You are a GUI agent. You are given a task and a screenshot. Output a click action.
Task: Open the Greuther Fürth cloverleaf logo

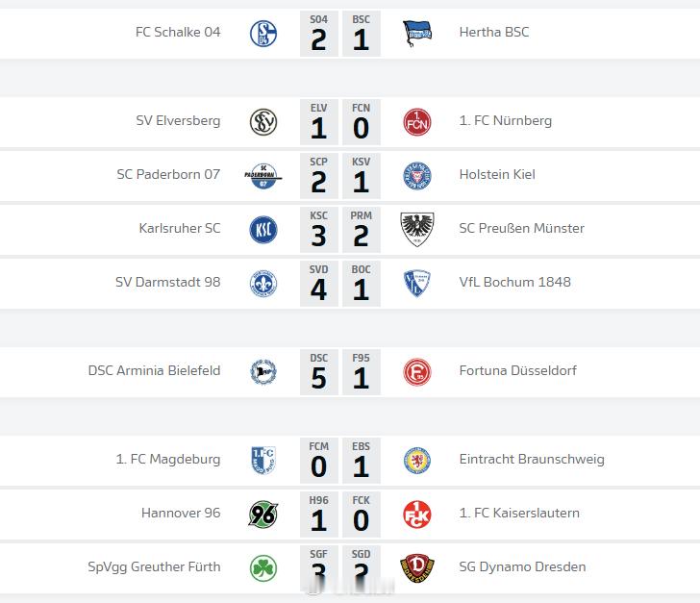(x=263, y=568)
